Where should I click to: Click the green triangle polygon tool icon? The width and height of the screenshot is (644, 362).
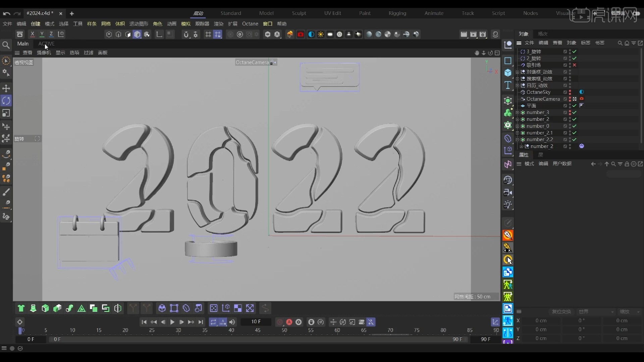coord(82,308)
